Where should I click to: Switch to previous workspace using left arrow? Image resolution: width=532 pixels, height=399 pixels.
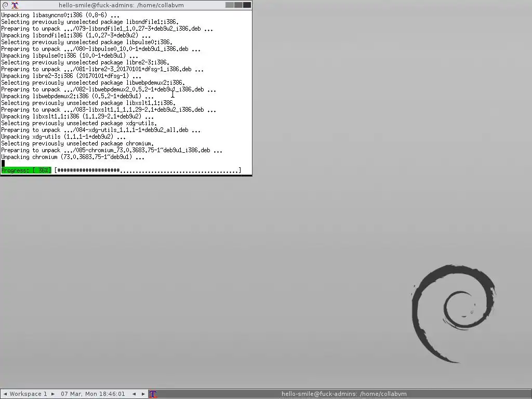tap(5, 394)
